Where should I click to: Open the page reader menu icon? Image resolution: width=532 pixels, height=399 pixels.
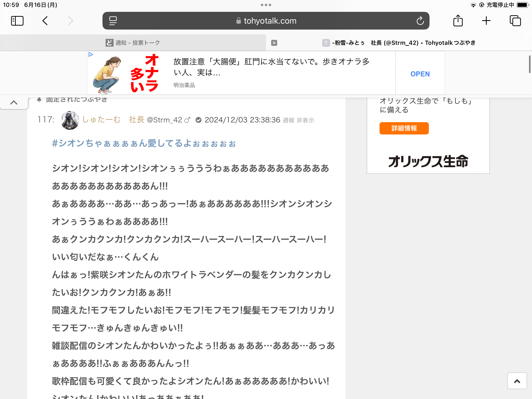[113, 21]
